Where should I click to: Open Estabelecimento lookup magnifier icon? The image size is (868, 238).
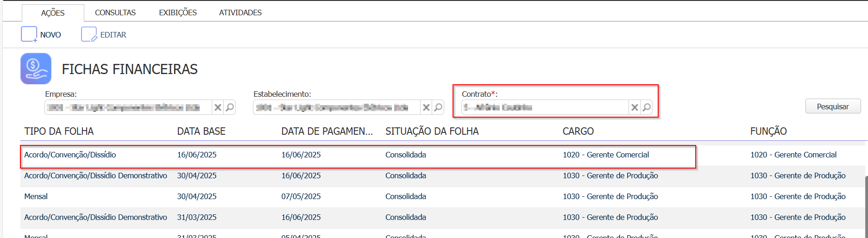438,107
